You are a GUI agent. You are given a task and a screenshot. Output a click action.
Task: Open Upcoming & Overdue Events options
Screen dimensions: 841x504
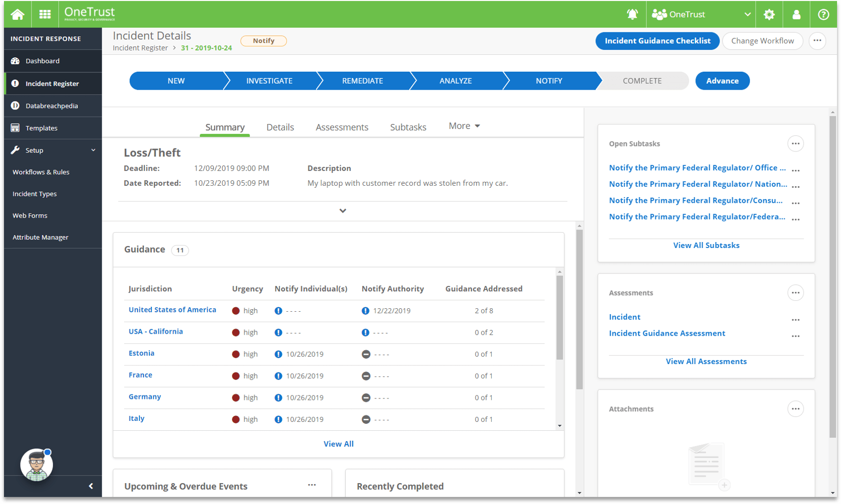pos(312,485)
